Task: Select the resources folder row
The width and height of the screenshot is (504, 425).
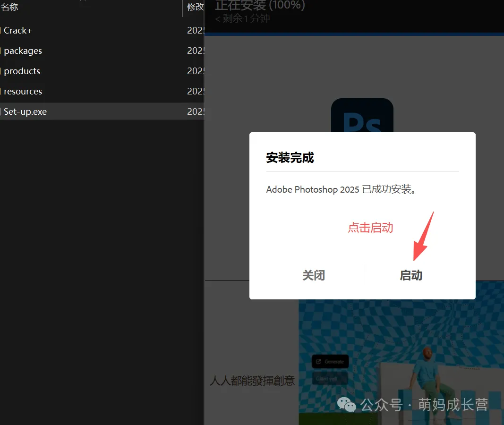Action: (102, 91)
